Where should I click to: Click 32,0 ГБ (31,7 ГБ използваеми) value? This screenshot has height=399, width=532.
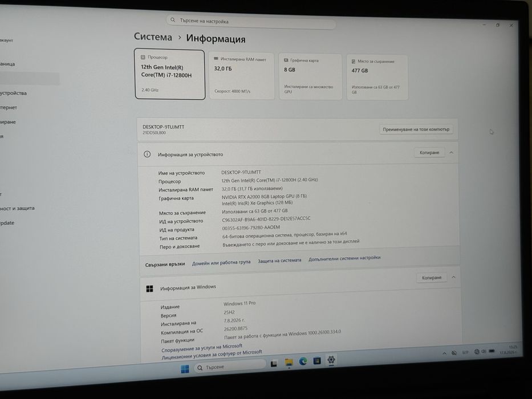click(x=252, y=189)
